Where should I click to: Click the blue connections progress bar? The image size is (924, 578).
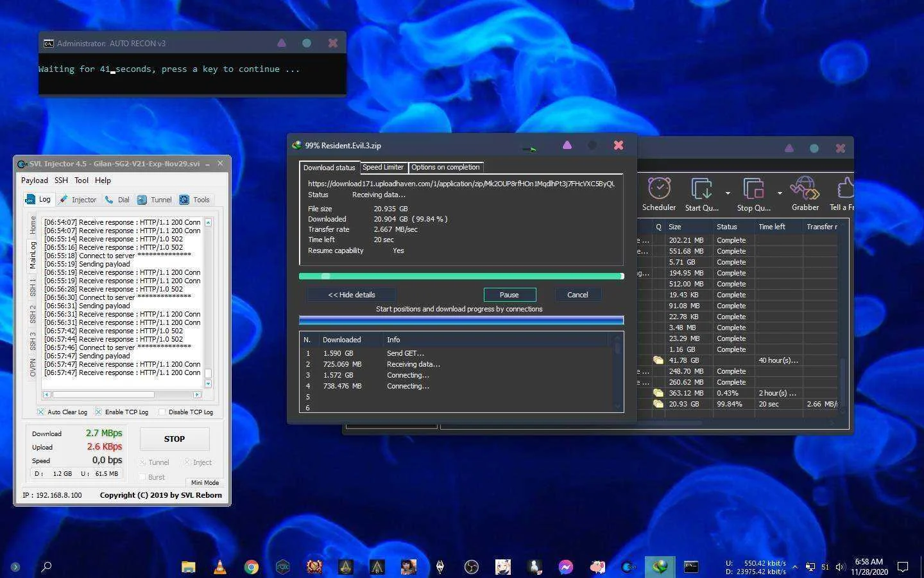click(x=461, y=320)
